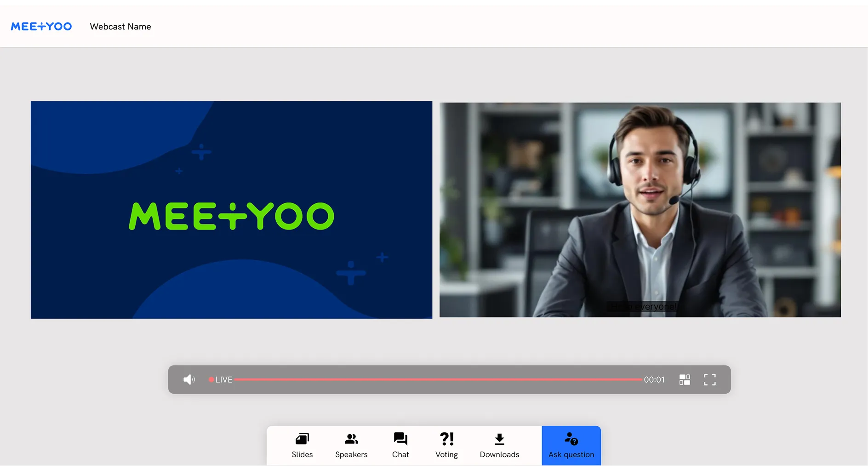The height and width of the screenshot is (471, 868).
Task: Click the Speakers people icon
Action: coord(351,439)
